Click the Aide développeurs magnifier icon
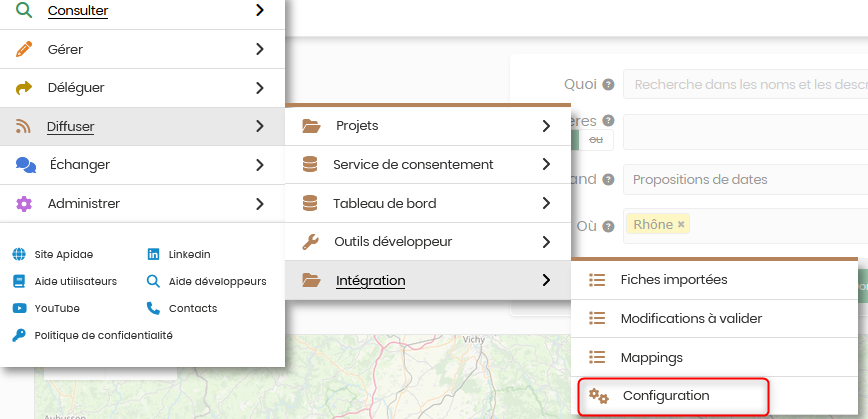The image size is (868, 419). pyautogui.click(x=153, y=281)
